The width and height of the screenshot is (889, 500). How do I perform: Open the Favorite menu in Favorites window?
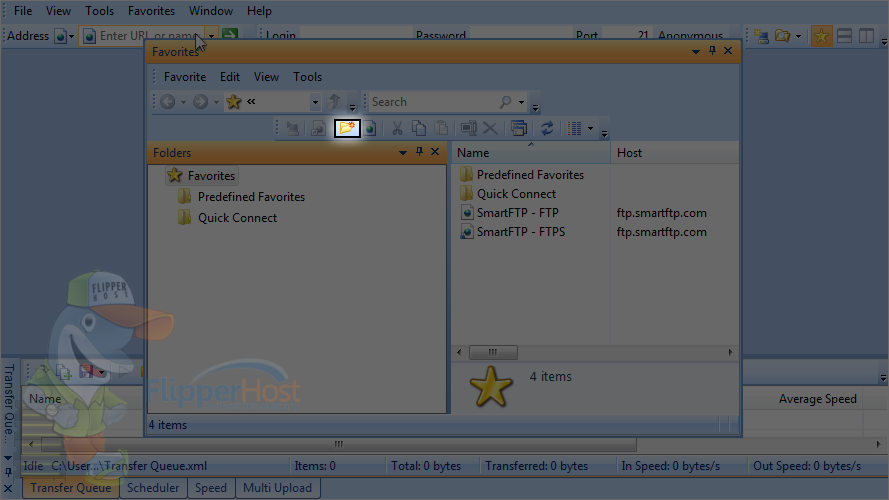click(185, 77)
